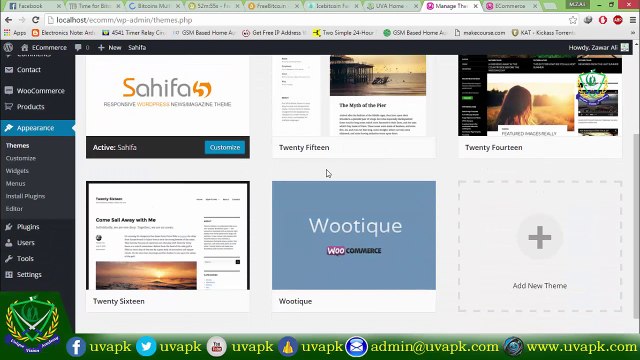The image size is (640, 360).
Task: Click the address bar URL field
Action: pos(306,20)
